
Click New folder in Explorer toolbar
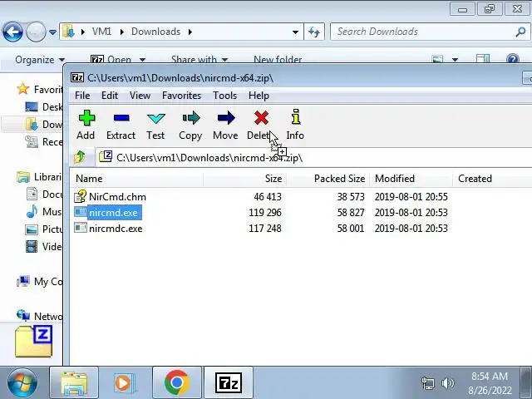[278, 60]
